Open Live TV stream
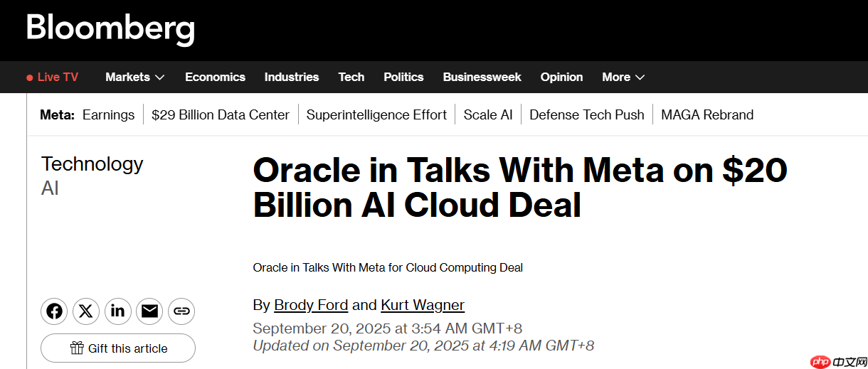 click(x=53, y=77)
